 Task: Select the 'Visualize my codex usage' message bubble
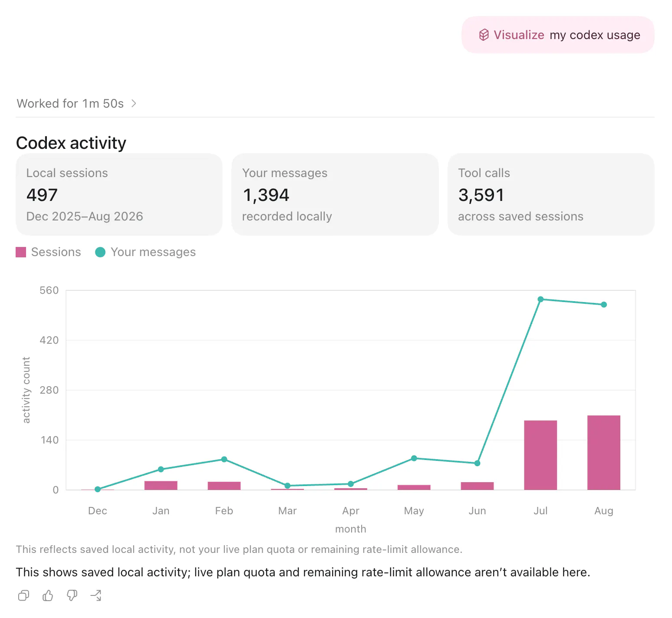pos(558,35)
